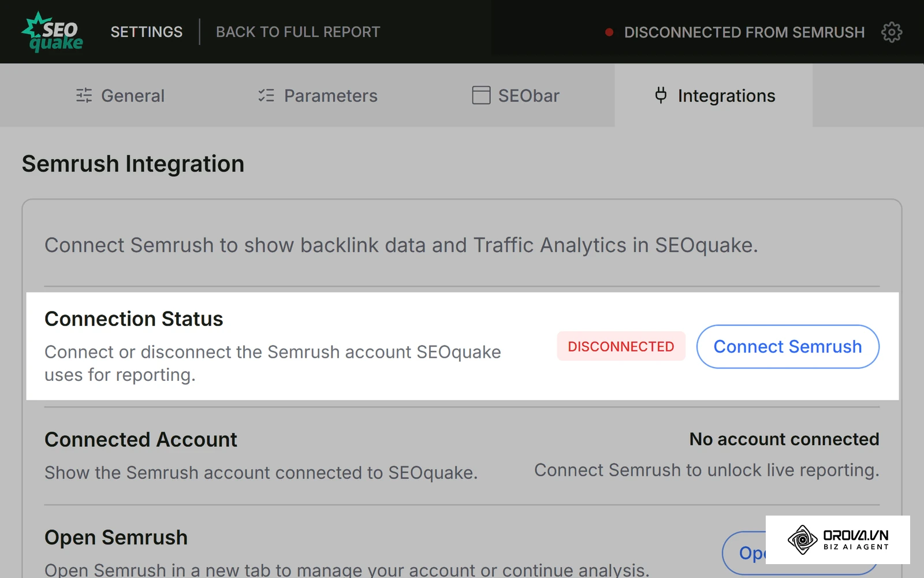Click the Connect Semrush button
This screenshot has width=924, height=578.
pos(788,347)
